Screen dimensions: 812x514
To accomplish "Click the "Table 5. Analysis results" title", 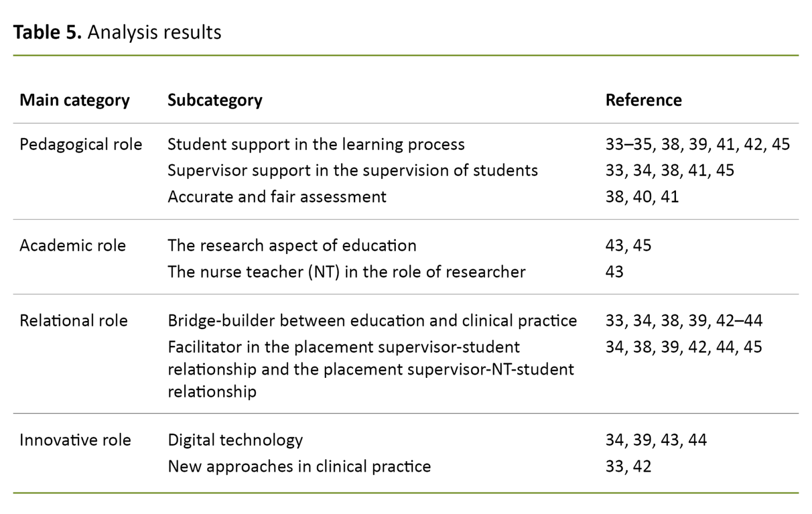I will pyautogui.click(x=117, y=32).
